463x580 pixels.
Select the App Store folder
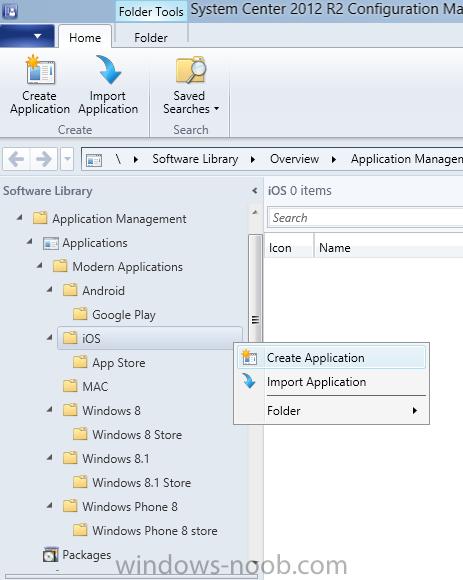(119, 363)
